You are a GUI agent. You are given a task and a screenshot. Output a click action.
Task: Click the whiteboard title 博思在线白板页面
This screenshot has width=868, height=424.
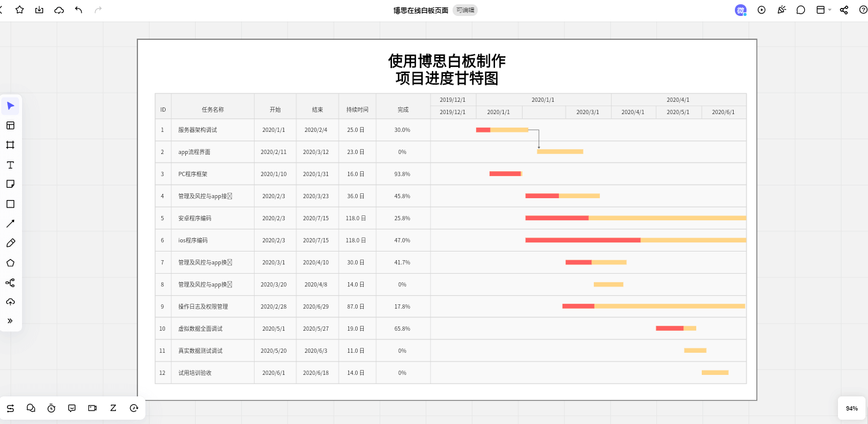(421, 10)
